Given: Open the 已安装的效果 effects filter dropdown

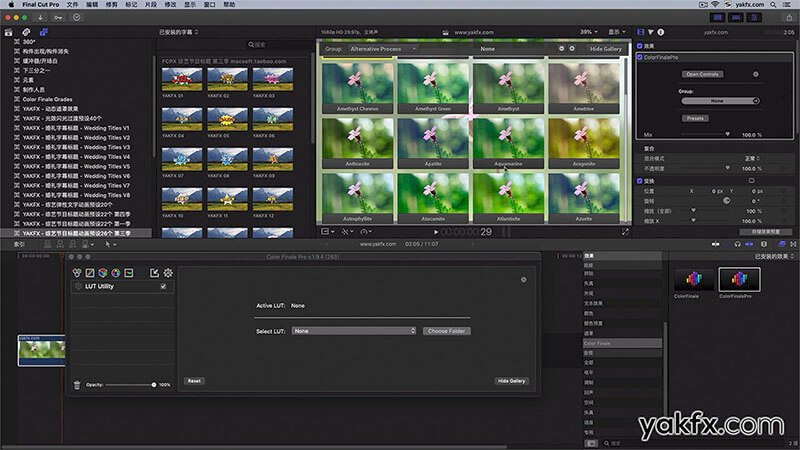Looking at the screenshot, I should (x=774, y=257).
